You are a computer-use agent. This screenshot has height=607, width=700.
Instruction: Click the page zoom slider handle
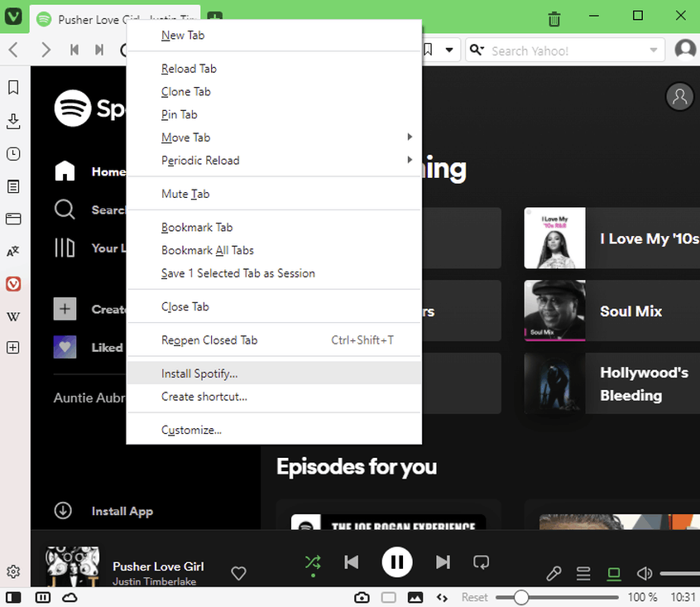[x=521, y=597]
